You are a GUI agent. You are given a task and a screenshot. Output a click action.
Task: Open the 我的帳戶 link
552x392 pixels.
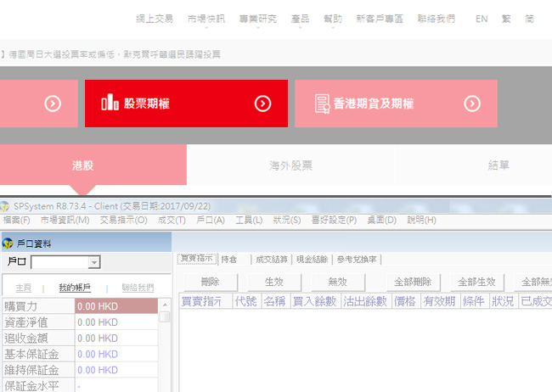75,288
